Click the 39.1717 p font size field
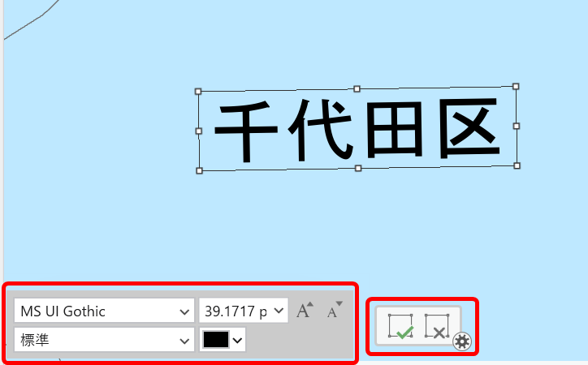This screenshot has height=365, width=588. pyautogui.click(x=244, y=311)
